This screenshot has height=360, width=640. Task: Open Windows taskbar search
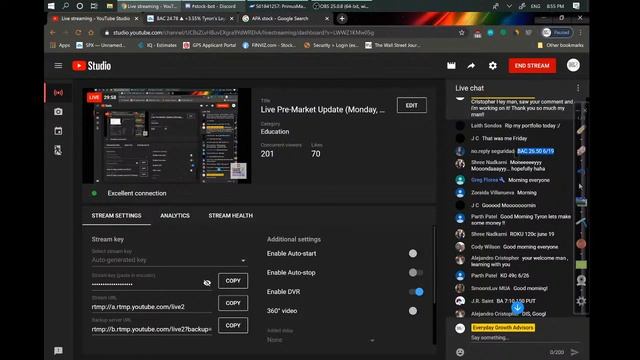click(x=66, y=6)
